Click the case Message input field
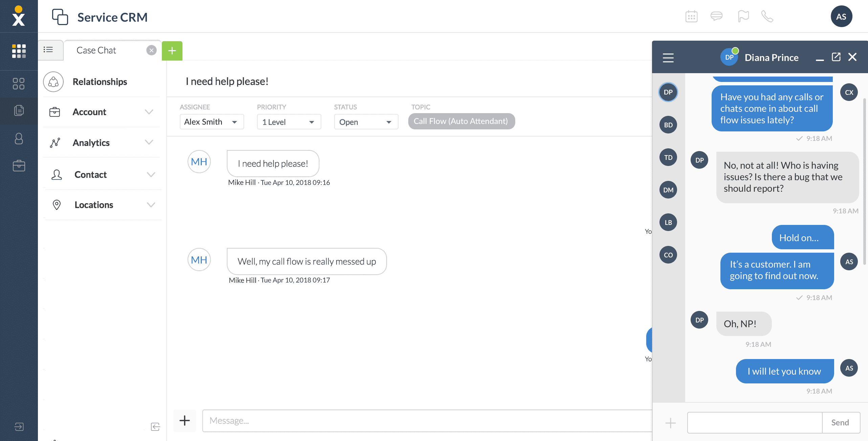This screenshot has width=868, height=441. [x=427, y=421]
